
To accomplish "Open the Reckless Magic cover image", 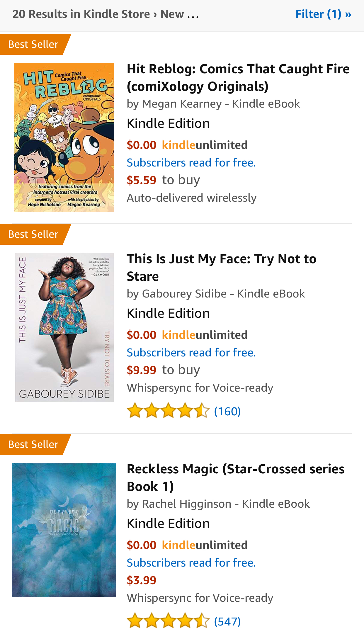I will tap(64, 530).
